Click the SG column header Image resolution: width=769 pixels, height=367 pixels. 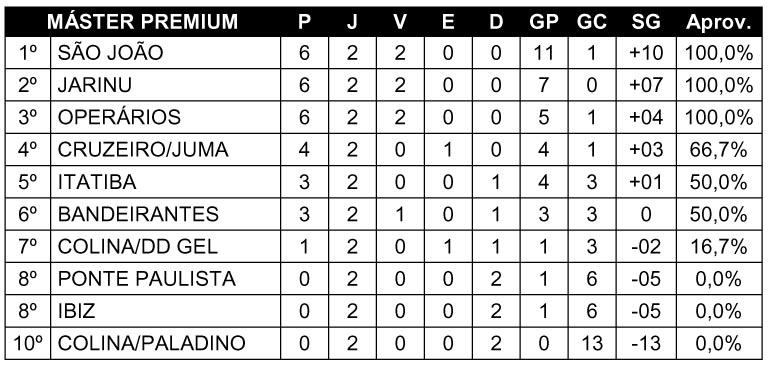click(x=646, y=22)
